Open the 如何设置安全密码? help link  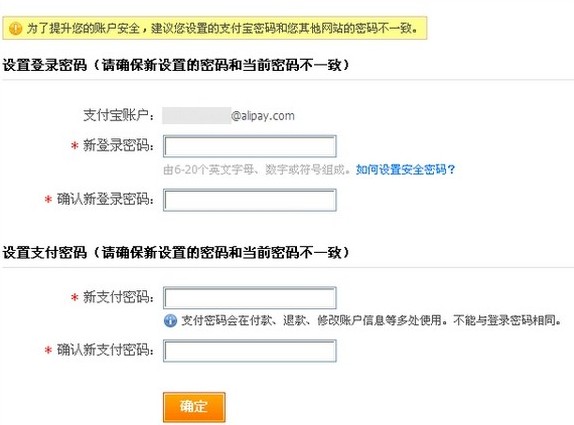click(405, 169)
